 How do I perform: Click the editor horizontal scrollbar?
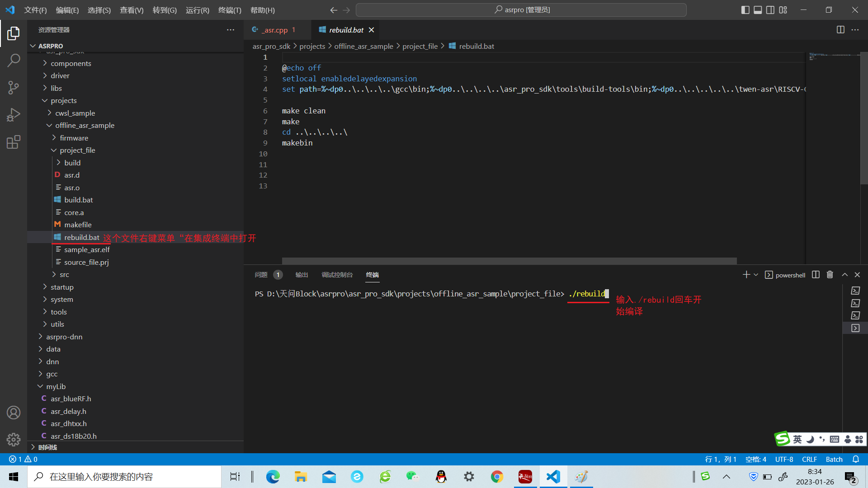click(509, 261)
